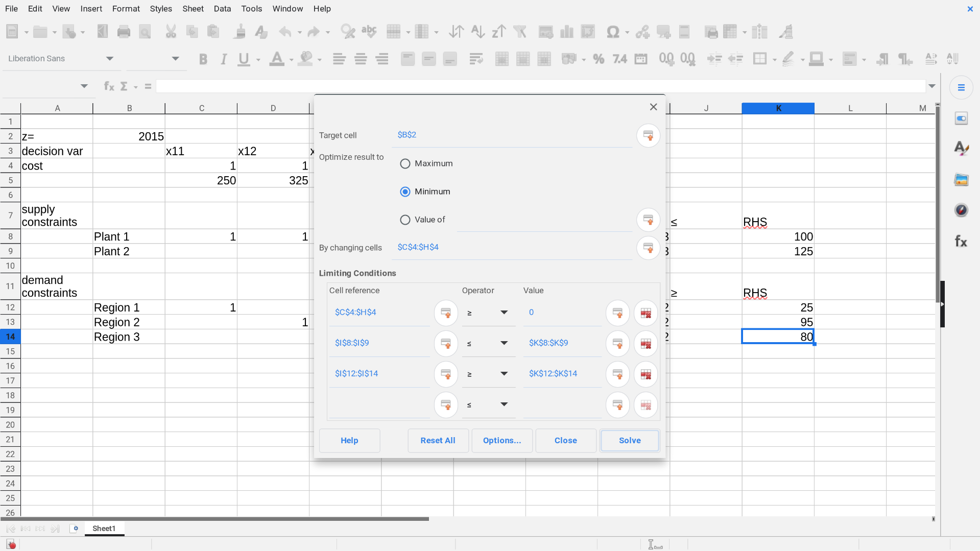980x551 pixels.
Task: Select column K header
Action: pyautogui.click(x=778, y=108)
